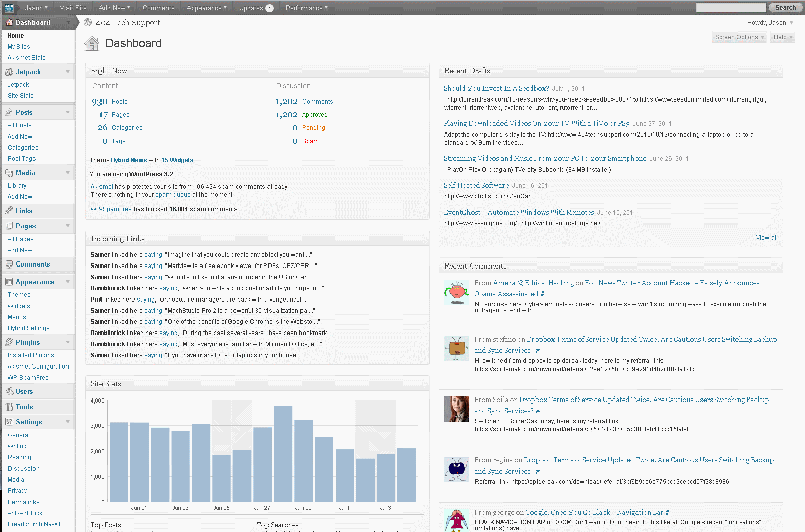The width and height of the screenshot is (805, 532).
Task: Open 'Self-Hosted Software' draft
Action: (476, 186)
